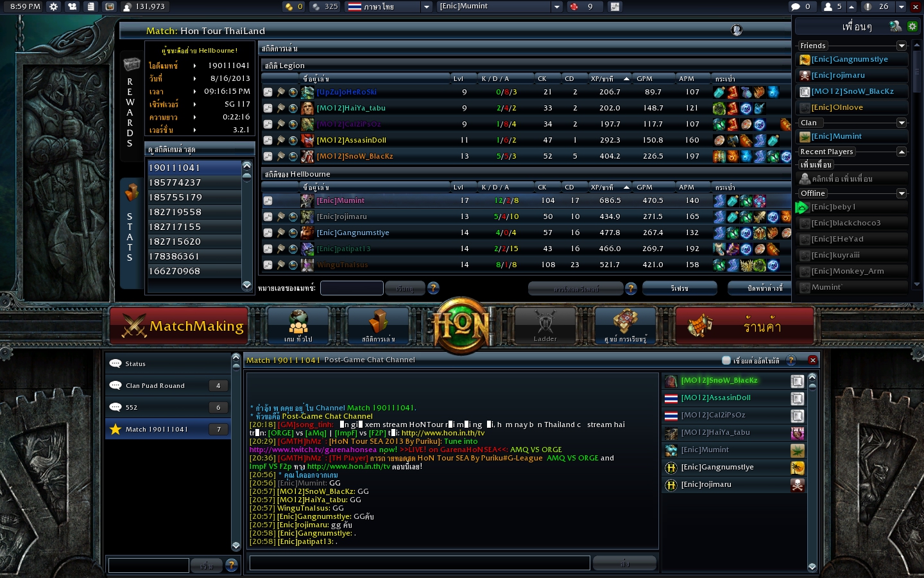Click the learning center button with trophy box
This screenshot has height=578, width=924.
coord(626,326)
